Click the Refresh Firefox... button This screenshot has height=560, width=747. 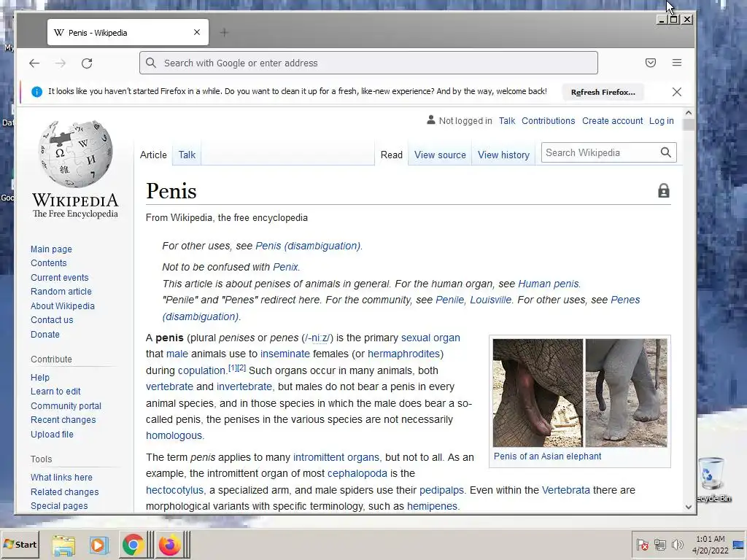[x=603, y=93]
